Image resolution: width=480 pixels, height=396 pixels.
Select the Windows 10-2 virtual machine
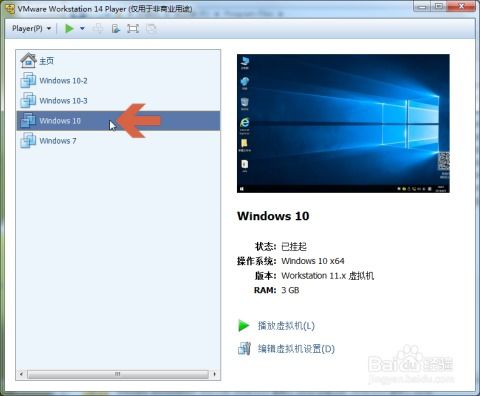(x=118, y=81)
